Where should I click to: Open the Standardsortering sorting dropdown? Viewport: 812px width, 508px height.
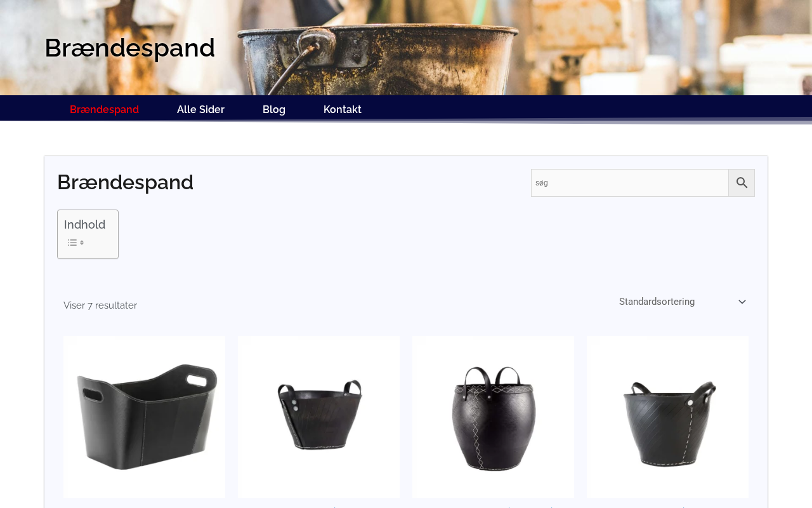pos(682,302)
